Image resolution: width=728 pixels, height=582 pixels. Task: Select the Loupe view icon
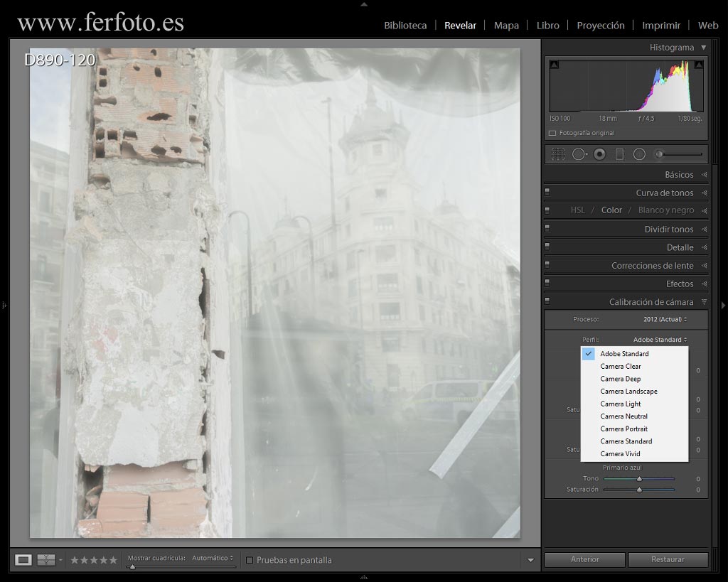coord(23,560)
